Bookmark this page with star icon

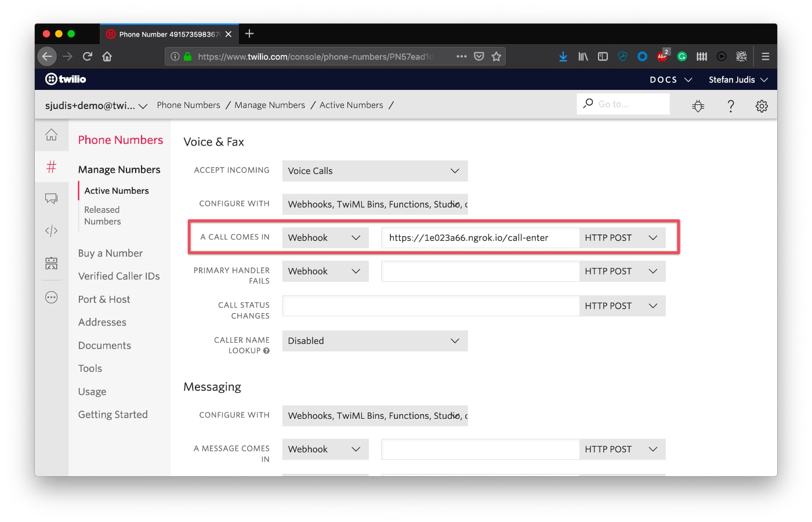point(496,56)
